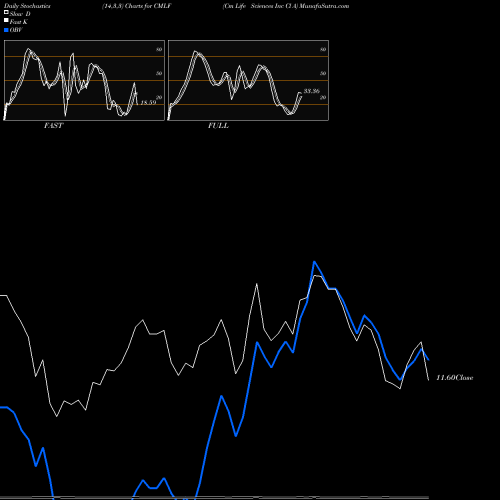Screen dimensions: 500x500
Task: Click the 33.36 value in FULL chart
Action: click(312, 91)
